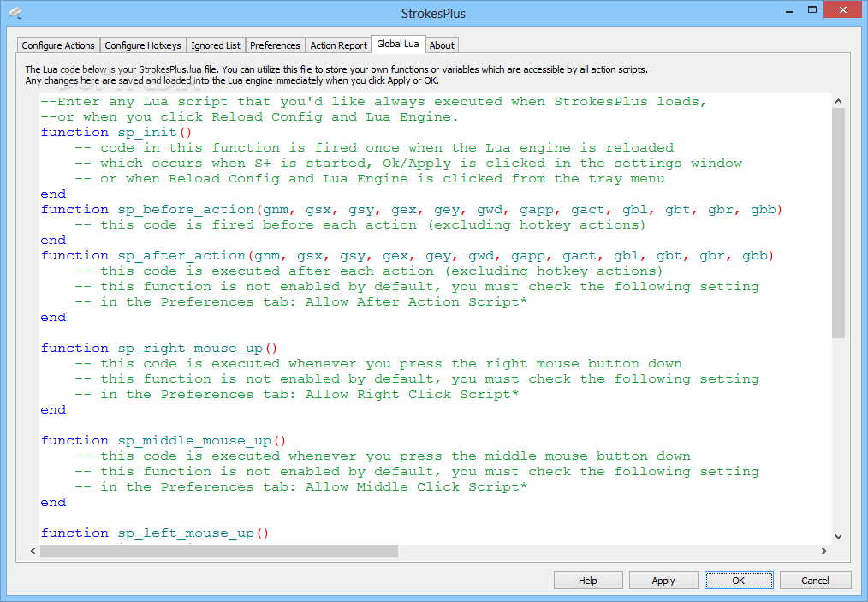Viewport: 868px width, 602px height.
Task: Apply the Lua script changes
Action: [663, 581]
